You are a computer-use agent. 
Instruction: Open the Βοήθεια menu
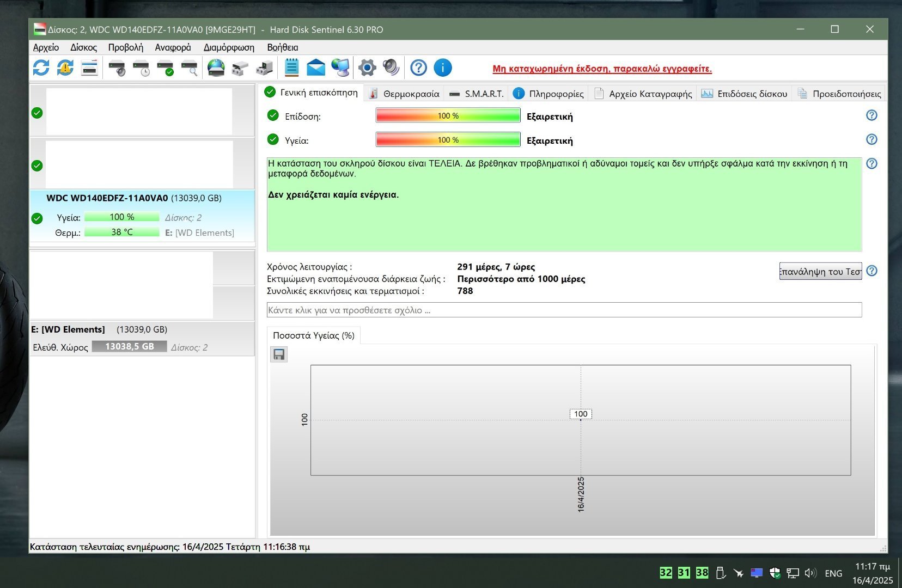click(283, 47)
